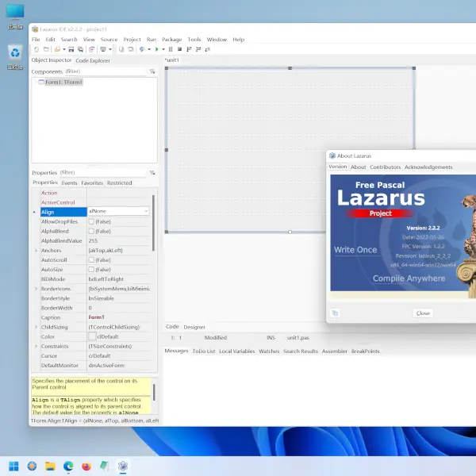
Task: Click the Run (green play) toolbar icon
Action: click(x=156, y=49)
